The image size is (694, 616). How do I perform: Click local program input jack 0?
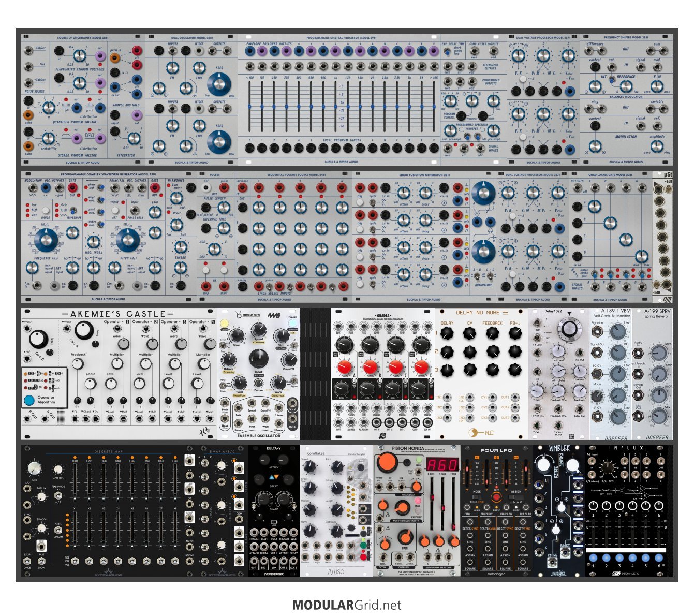(x=249, y=149)
